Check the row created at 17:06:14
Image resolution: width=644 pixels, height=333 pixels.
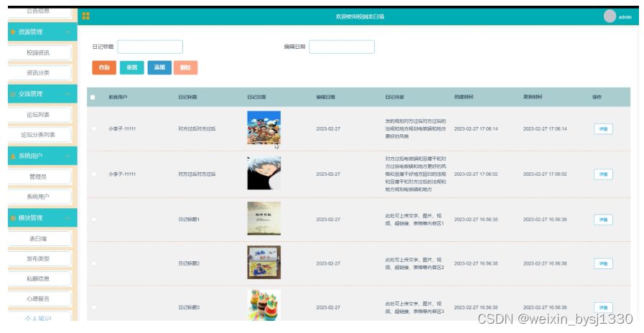click(x=94, y=129)
